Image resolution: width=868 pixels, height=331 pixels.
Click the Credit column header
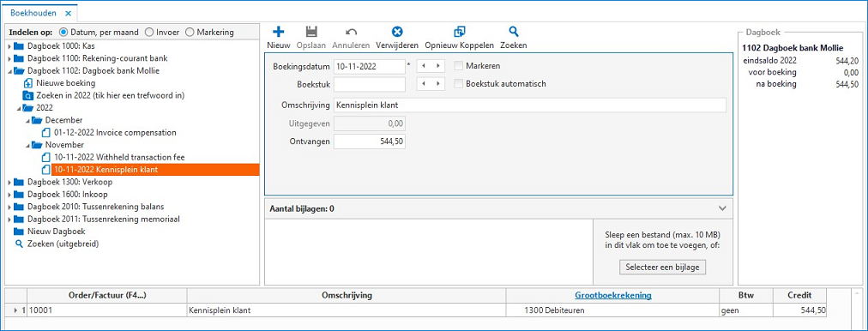[800, 295]
